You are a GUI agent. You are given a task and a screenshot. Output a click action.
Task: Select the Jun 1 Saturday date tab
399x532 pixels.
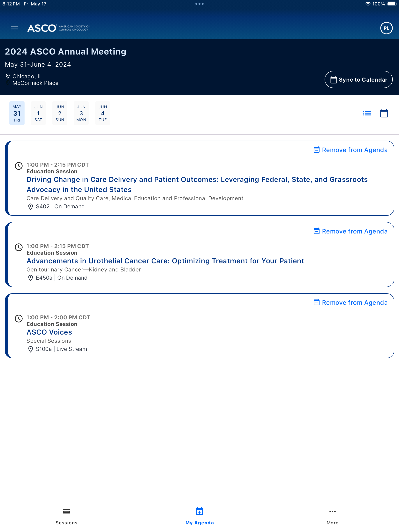coord(38,113)
